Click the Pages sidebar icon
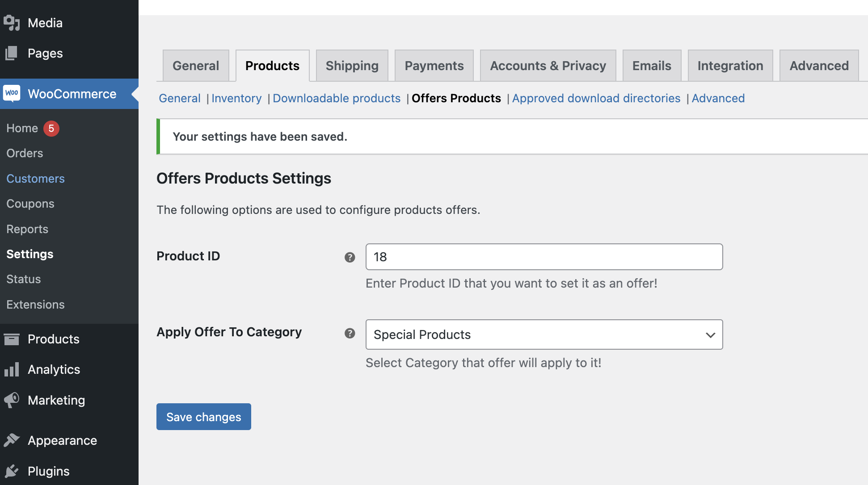The image size is (868, 485). (12, 54)
